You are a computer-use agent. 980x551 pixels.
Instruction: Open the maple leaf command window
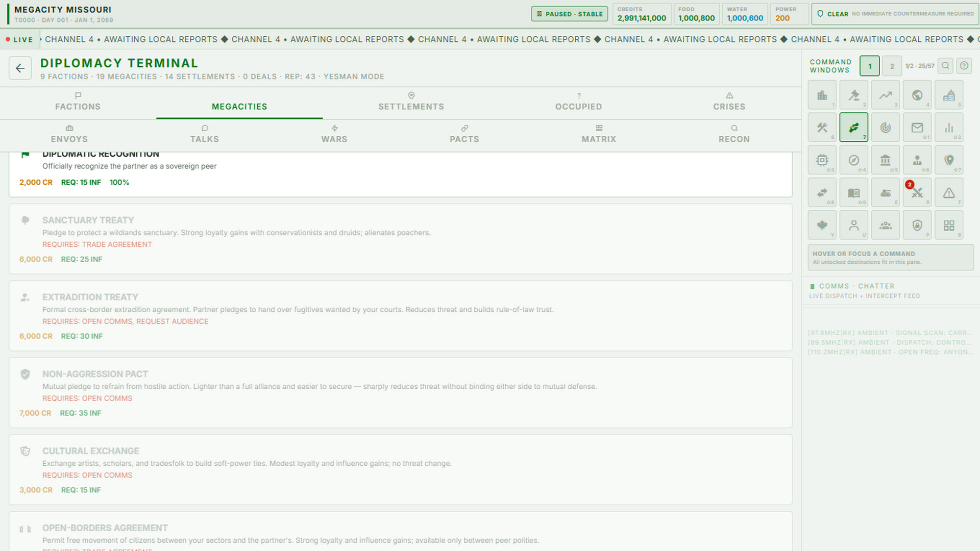pyautogui.click(x=822, y=226)
